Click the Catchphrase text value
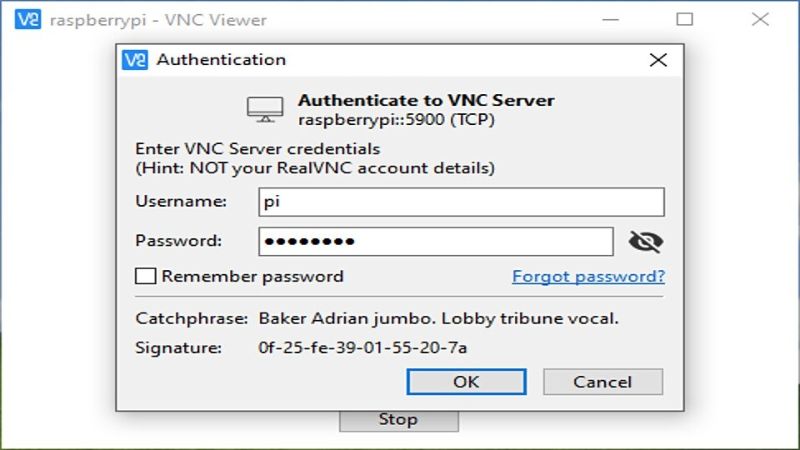This screenshot has height=450, width=800. click(x=439, y=319)
